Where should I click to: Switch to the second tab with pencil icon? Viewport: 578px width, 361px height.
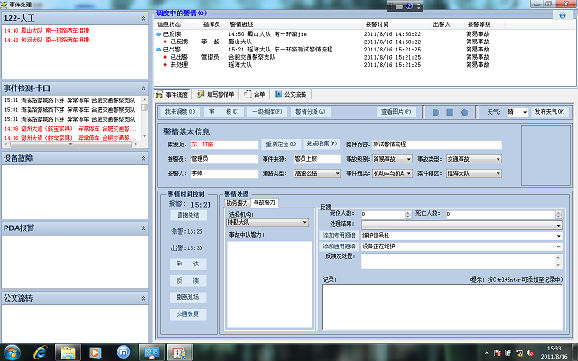click(x=216, y=95)
